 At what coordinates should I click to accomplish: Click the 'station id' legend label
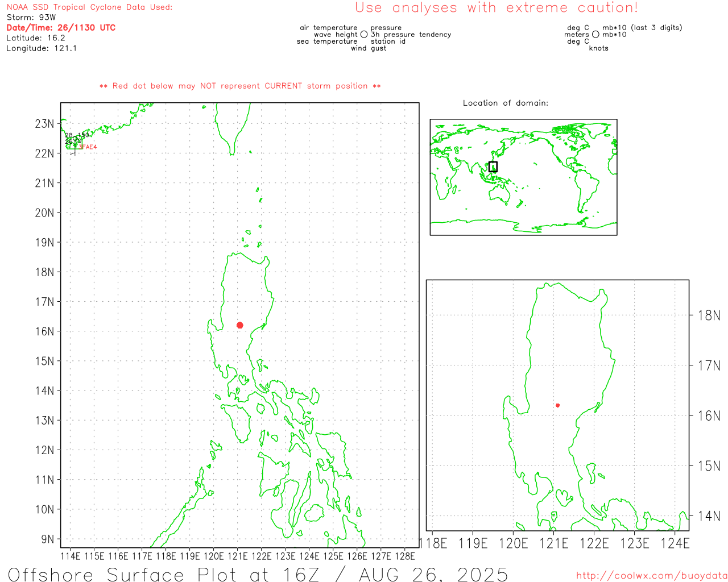click(388, 41)
